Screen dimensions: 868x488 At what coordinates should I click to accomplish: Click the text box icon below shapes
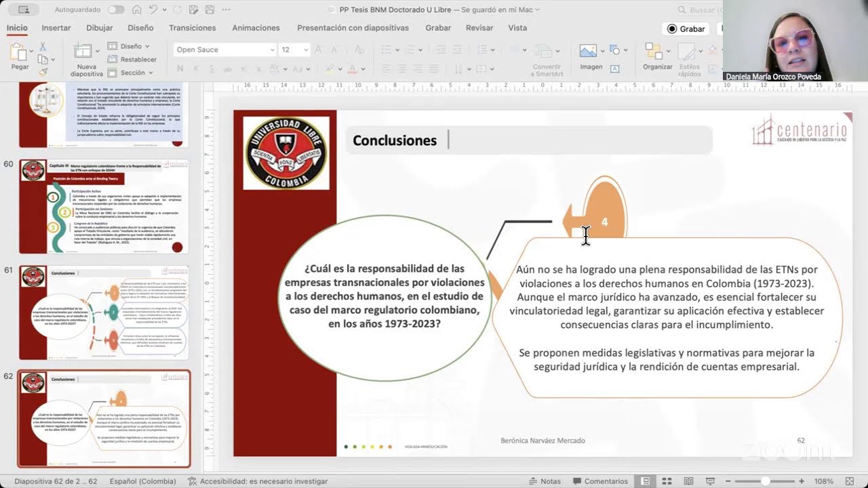point(614,68)
